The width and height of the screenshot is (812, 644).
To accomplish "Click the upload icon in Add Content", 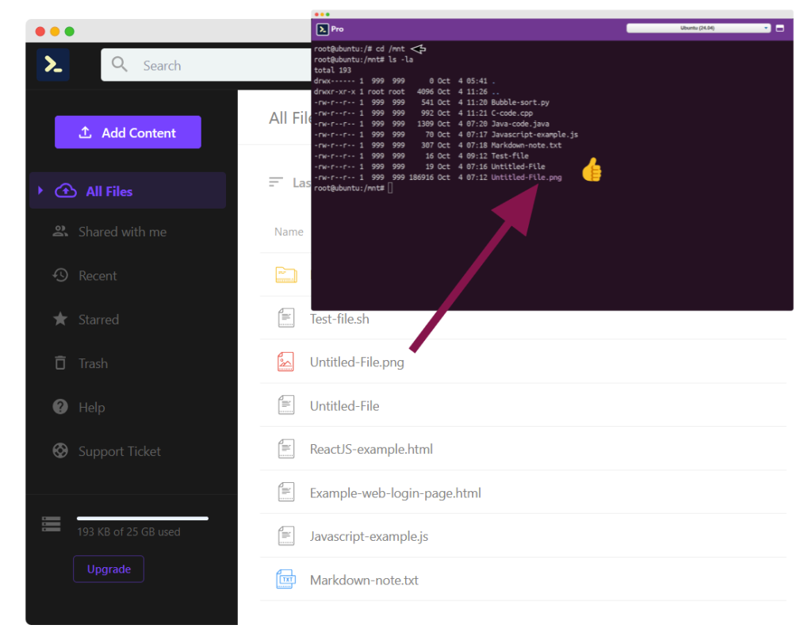I will pyautogui.click(x=85, y=132).
